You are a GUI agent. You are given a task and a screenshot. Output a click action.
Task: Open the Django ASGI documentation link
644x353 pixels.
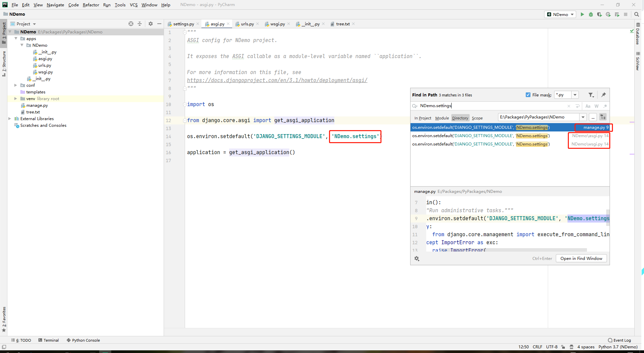click(x=277, y=80)
